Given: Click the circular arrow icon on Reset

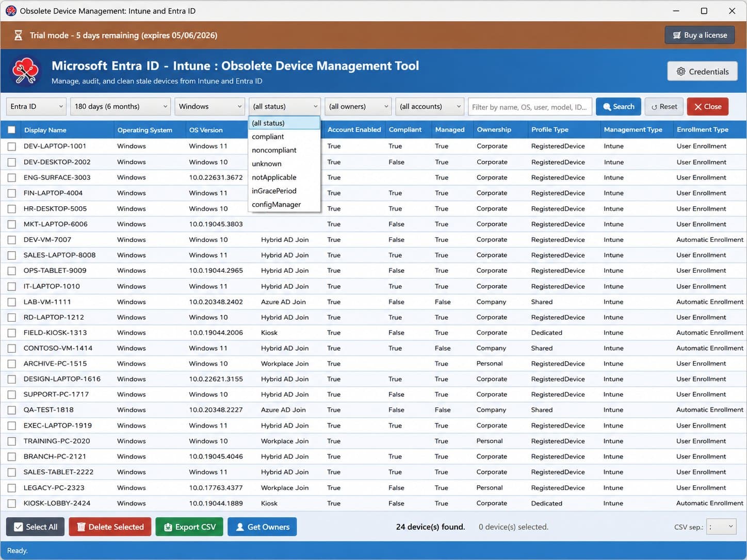Looking at the screenshot, I should point(654,107).
